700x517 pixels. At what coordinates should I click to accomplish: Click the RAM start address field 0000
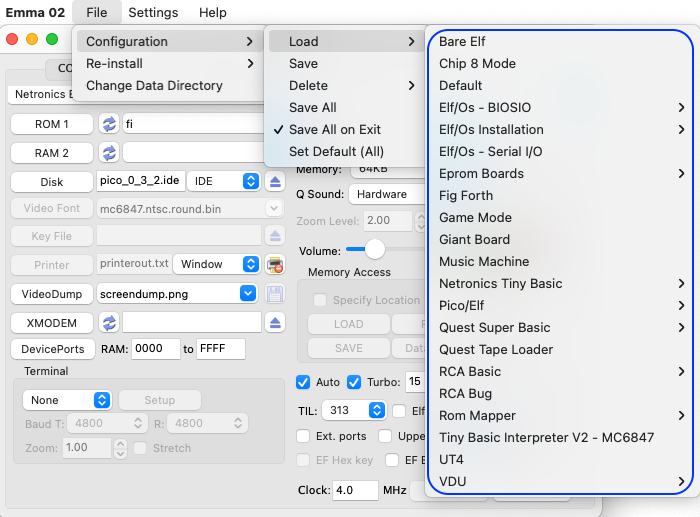155,349
